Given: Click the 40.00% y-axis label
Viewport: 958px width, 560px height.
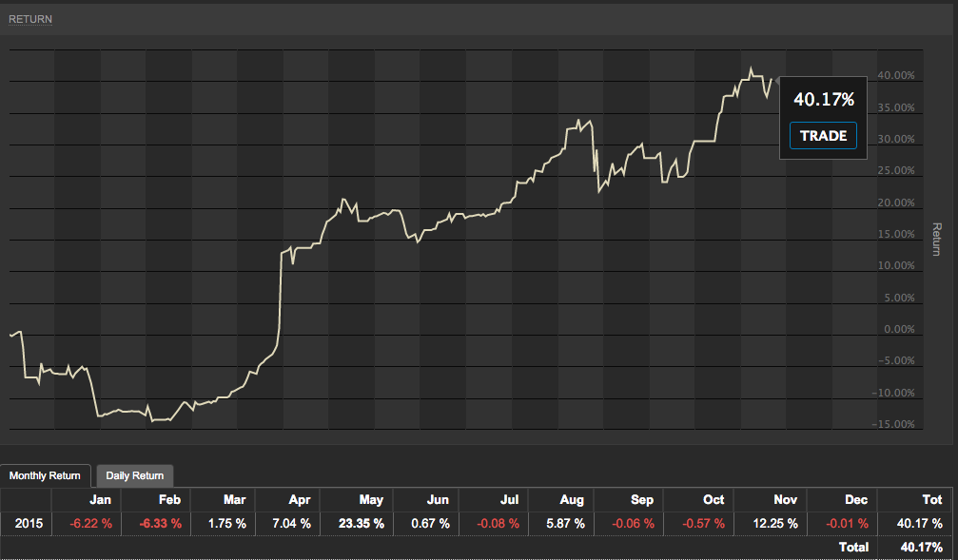Looking at the screenshot, I should pos(895,75).
